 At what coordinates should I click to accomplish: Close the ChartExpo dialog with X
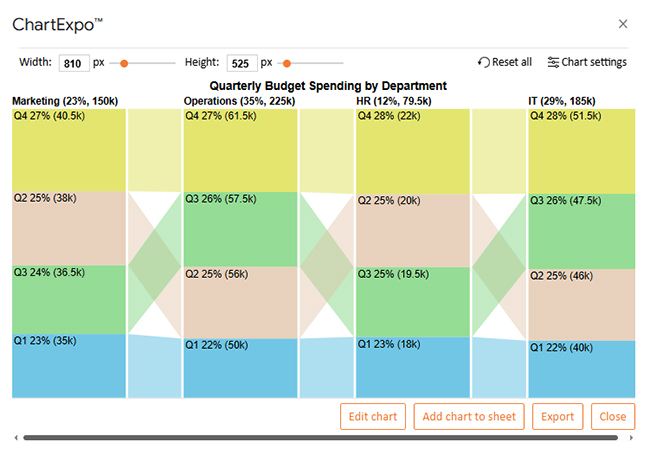[623, 23]
